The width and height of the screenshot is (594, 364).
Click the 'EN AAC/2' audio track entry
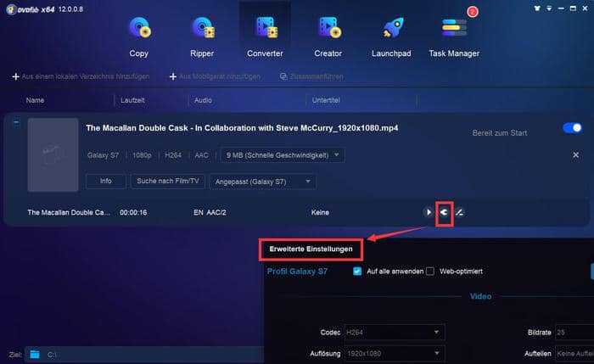210,212
